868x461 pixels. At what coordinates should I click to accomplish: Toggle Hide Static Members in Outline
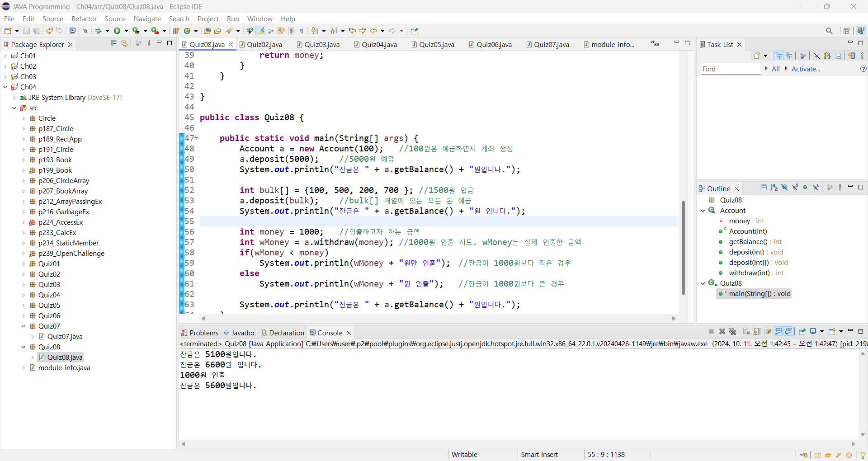(x=795, y=188)
